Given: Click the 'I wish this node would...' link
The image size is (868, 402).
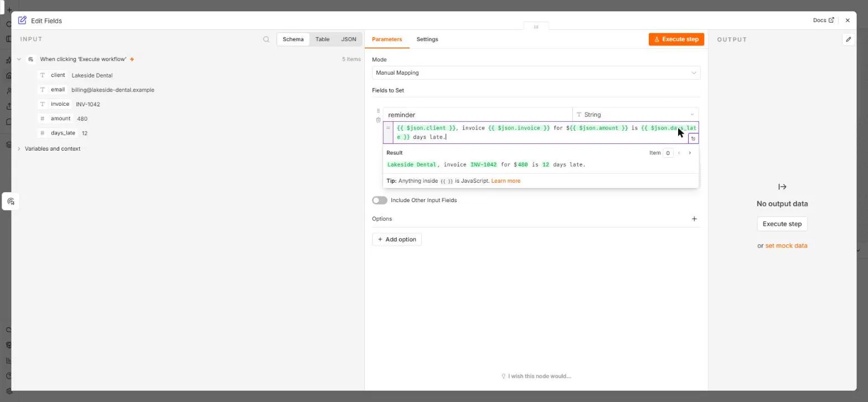Looking at the screenshot, I should pyautogui.click(x=536, y=377).
